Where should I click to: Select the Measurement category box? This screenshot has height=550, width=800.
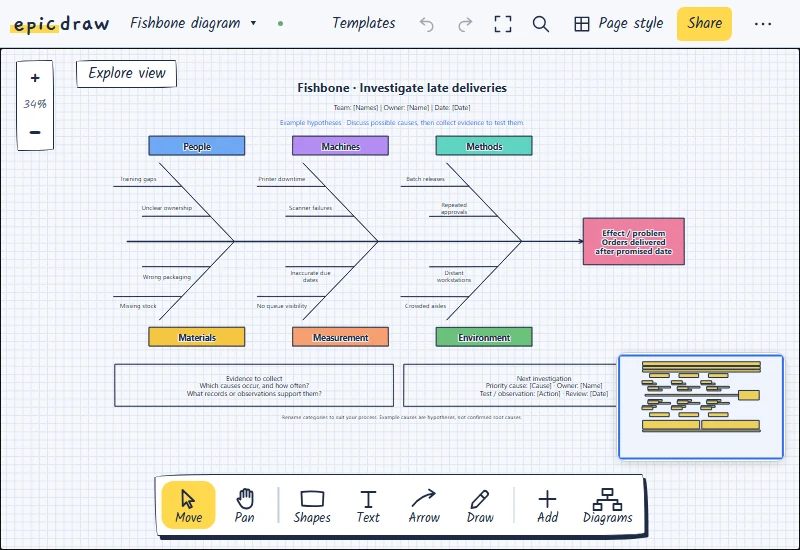[x=340, y=337]
